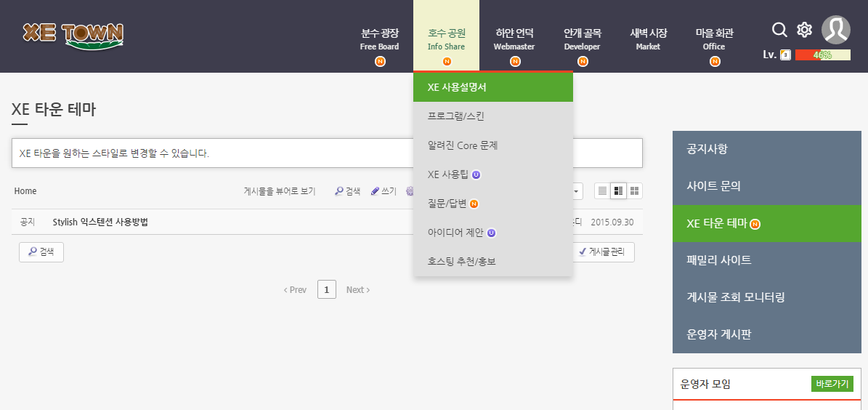Select 아이디어 제안 in the dropdown
868x410 pixels.
(x=493, y=232)
